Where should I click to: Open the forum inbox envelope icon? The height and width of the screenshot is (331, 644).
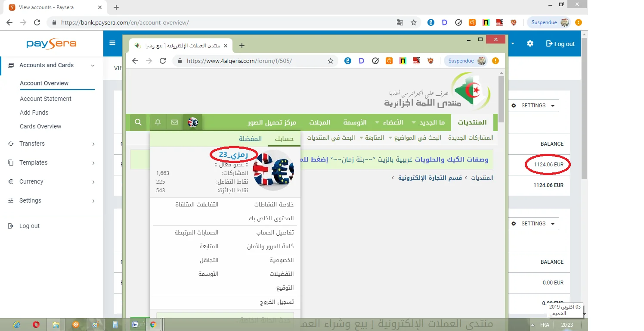click(x=174, y=122)
